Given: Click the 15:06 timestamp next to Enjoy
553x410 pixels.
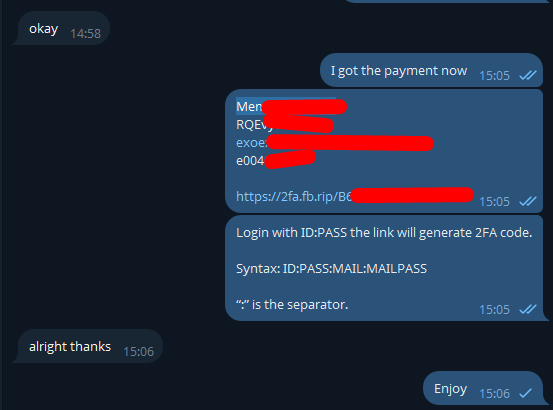Looking at the screenshot, I should click(x=494, y=393).
